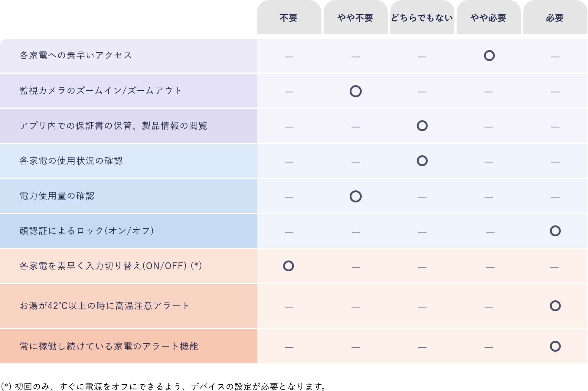Click the やや不要 column header
The width and height of the screenshot is (588, 391).
pos(355,18)
